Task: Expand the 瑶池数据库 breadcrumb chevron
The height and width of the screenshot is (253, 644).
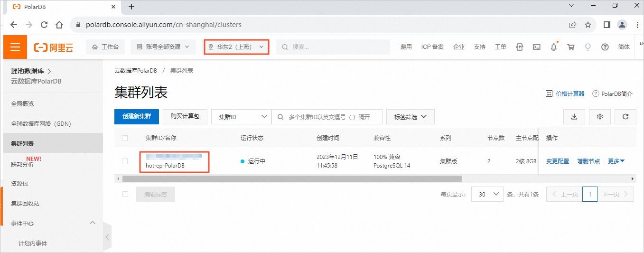Action: pos(49,71)
